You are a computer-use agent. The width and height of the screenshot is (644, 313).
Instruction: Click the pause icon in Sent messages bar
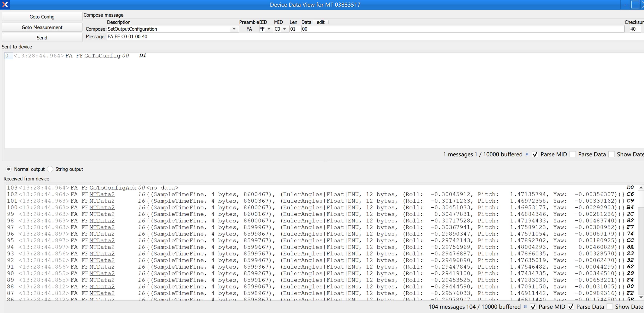point(527,154)
